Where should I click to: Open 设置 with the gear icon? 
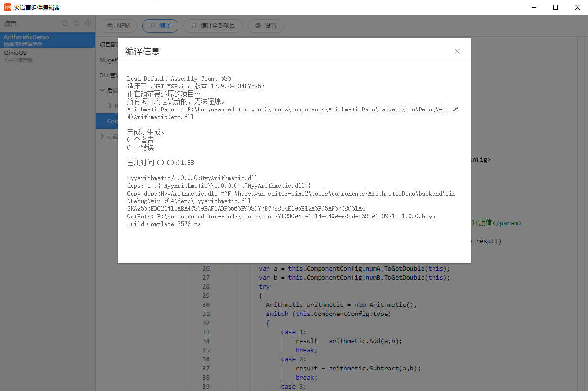pyautogui.click(x=266, y=26)
